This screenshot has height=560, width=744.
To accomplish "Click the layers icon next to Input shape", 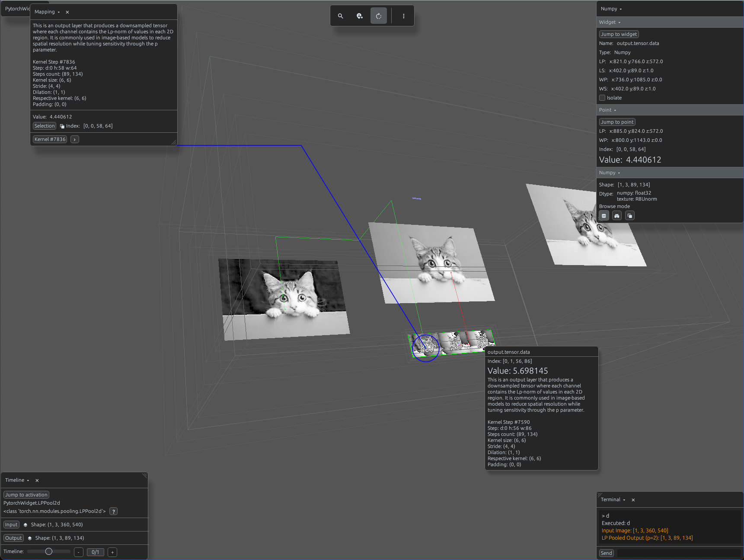I will point(26,525).
